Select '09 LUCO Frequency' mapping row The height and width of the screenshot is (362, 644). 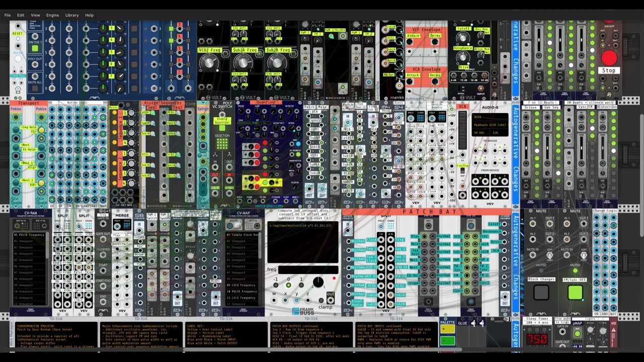pyautogui.click(x=243, y=285)
